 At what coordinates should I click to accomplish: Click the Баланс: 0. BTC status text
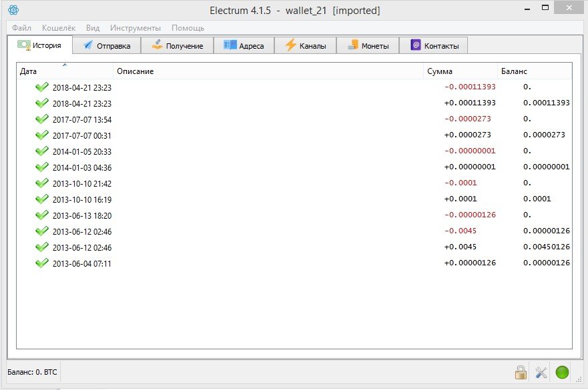pos(32,372)
